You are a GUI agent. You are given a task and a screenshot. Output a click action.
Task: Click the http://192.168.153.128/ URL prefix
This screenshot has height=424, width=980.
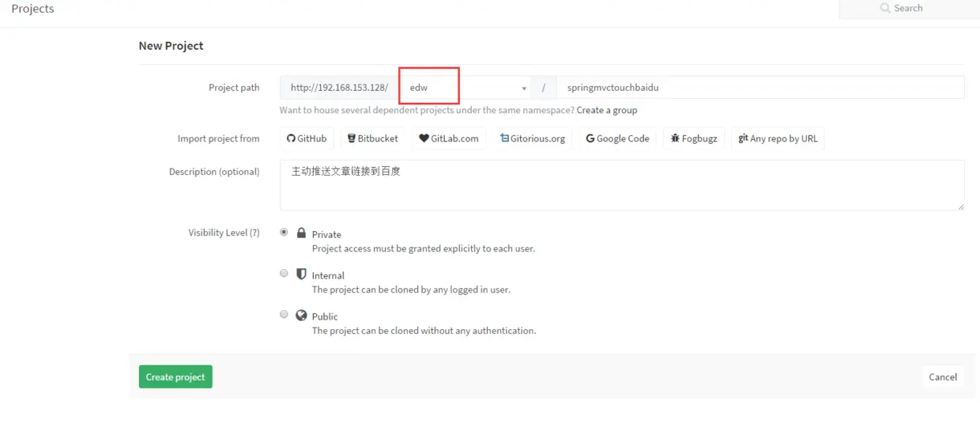(x=339, y=88)
